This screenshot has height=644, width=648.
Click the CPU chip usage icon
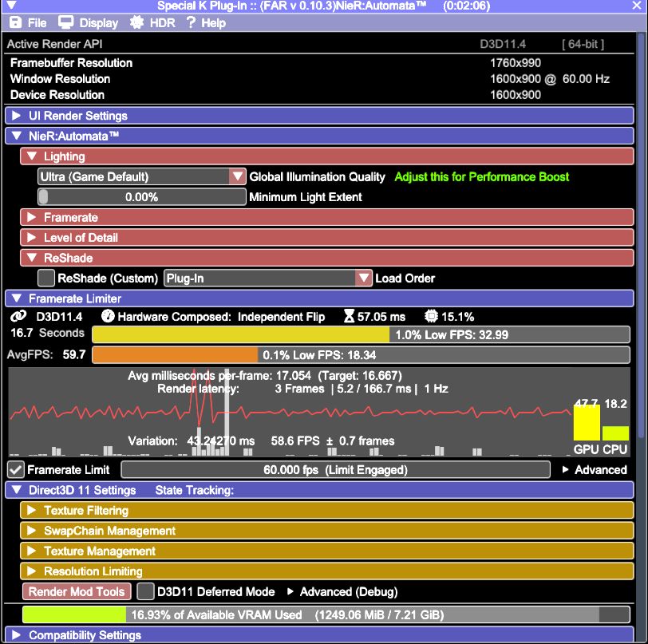tap(431, 316)
